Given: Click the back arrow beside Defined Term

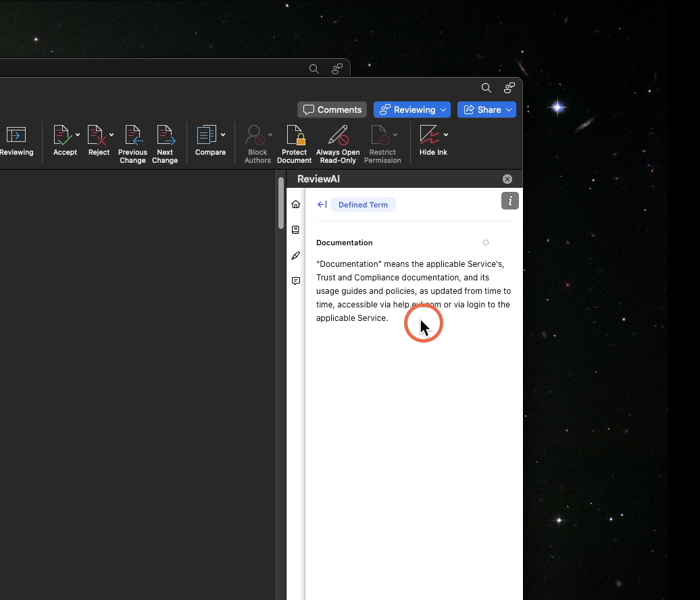Looking at the screenshot, I should click(322, 205).
